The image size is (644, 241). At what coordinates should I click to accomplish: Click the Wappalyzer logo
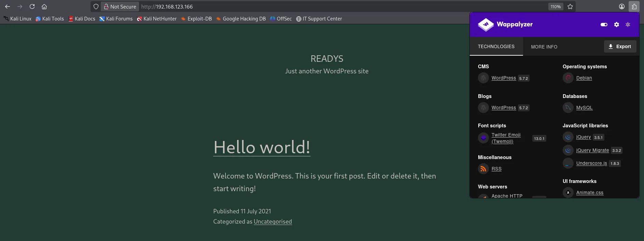click(x=505, y=24)
